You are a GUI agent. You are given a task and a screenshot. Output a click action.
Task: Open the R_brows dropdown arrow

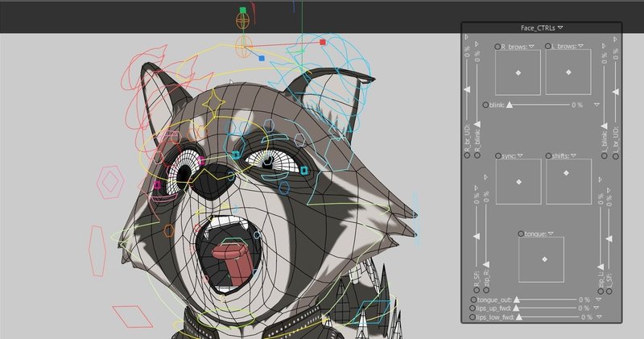(x=531, y=47)
